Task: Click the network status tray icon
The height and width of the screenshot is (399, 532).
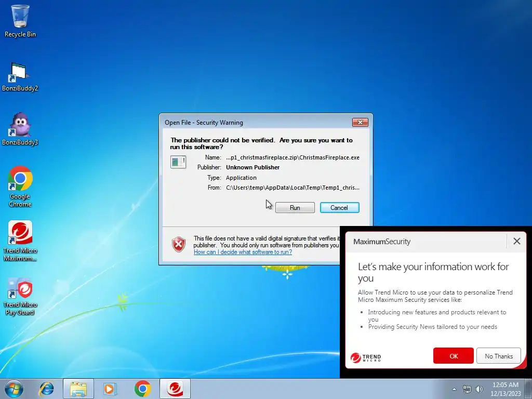Action: (467, 389)
